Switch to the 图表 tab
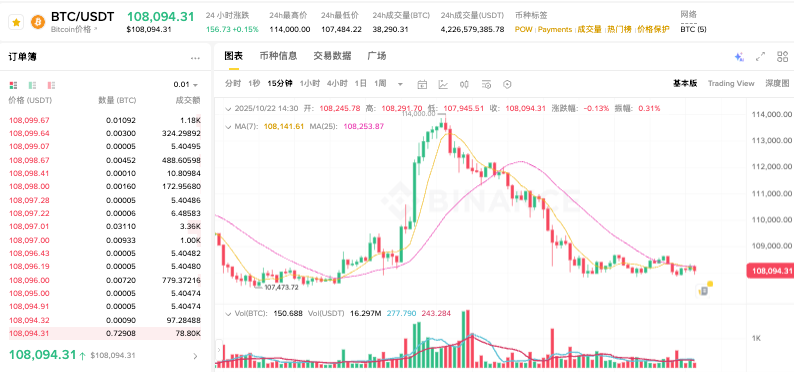Screen dimensions: 794x372 coord(233,56)
